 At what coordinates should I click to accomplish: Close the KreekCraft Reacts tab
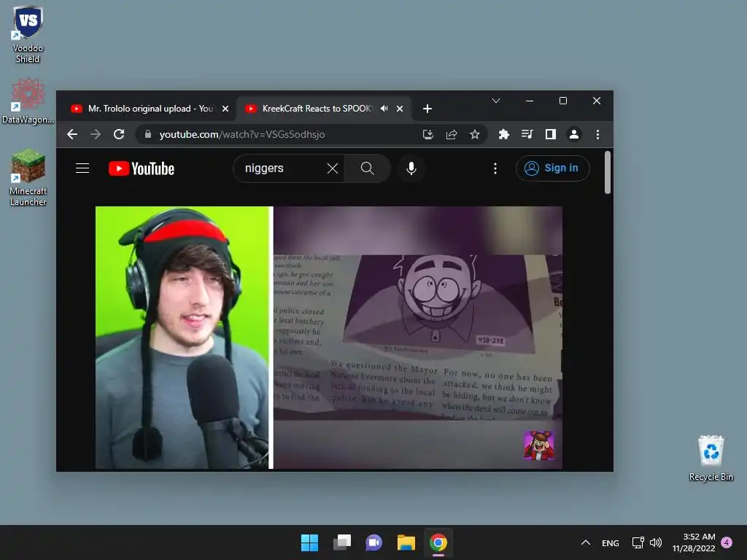(x=400, y=109)
